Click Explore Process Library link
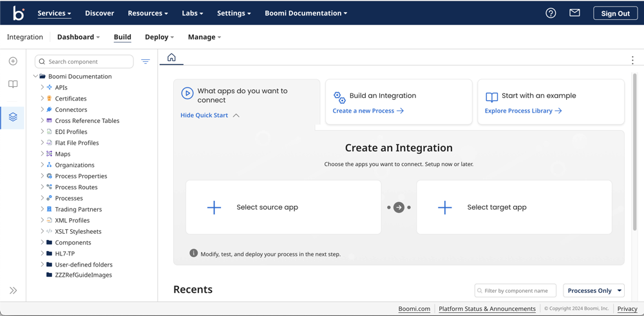This screenshot has width=644, height=316. tap(523, 111)
